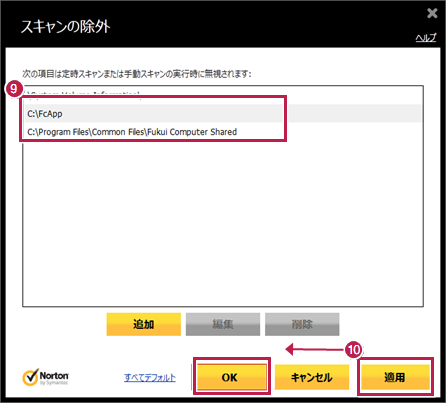The image size is (446, 403).
Task: Click the キャンセル button
Action: [x=312, y=377]
